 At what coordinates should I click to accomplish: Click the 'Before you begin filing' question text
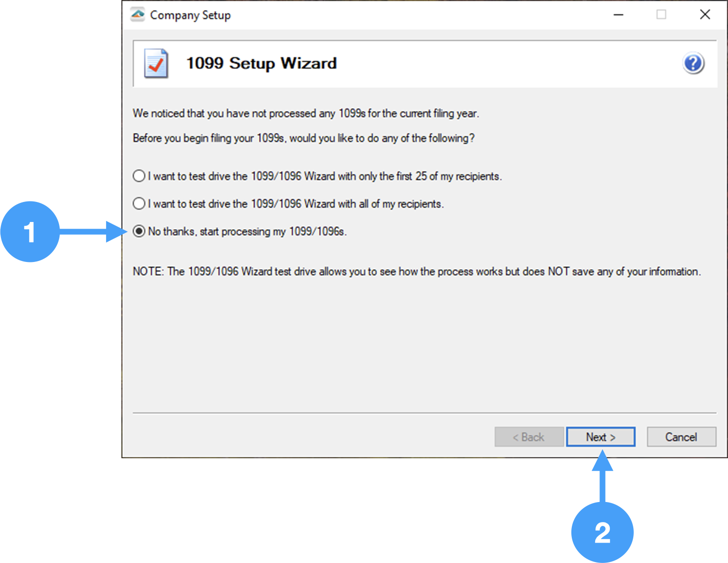click(x=303, y=138)
